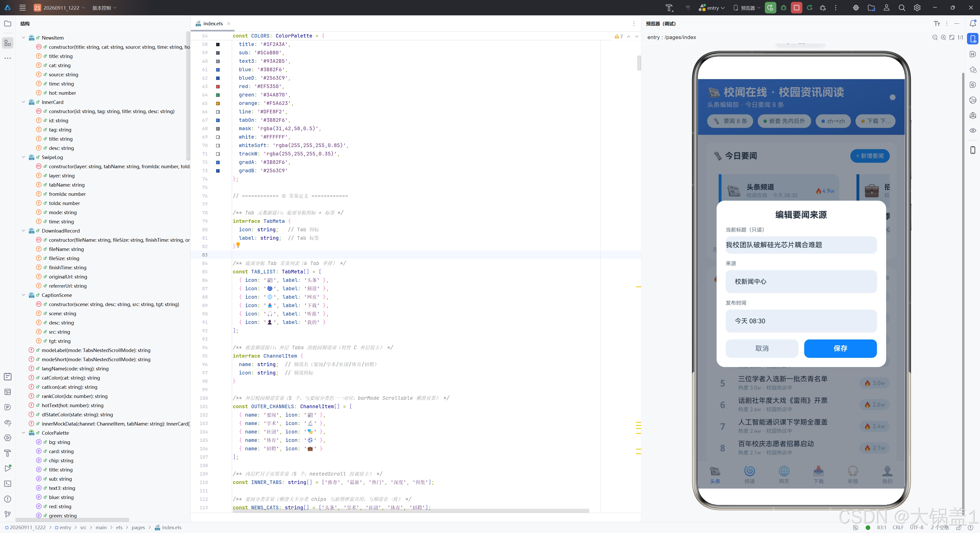The width and height of the screenshot is (980, 533).
Task: Reset preview zoom to 1:1
Action: (960, 37)
